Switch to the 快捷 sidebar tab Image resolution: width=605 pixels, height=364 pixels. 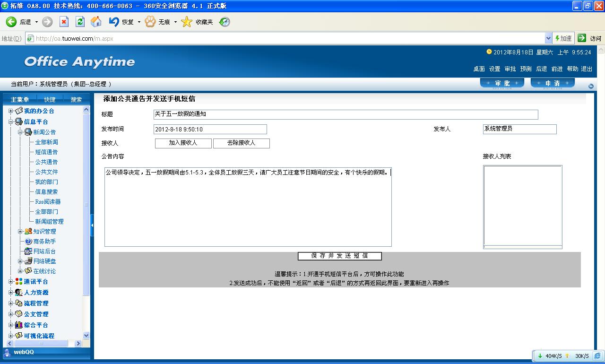tap(50, 99)
